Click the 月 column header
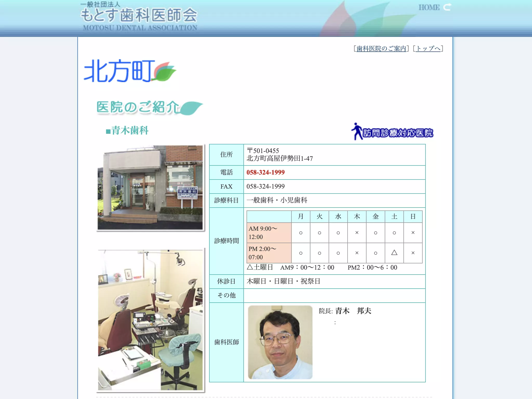Image resolution: width=532 pixels, height=399 pixels. coord(301,217)
